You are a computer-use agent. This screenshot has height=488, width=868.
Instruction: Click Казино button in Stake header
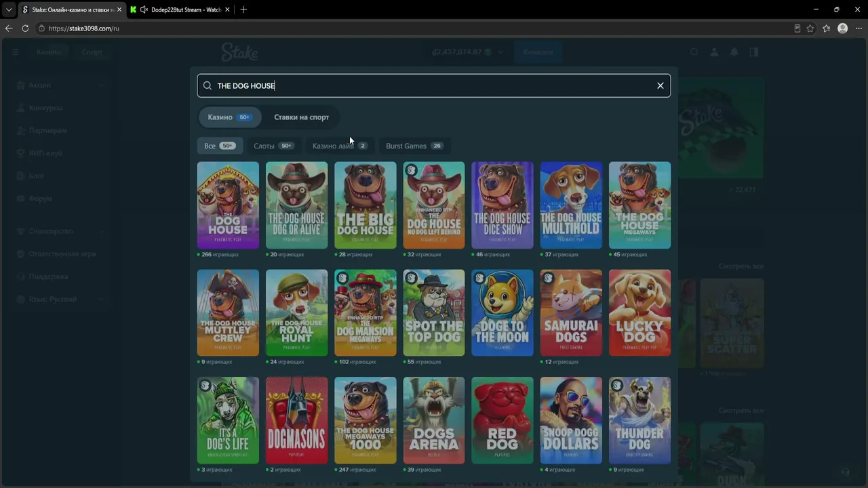coord(49,52)
